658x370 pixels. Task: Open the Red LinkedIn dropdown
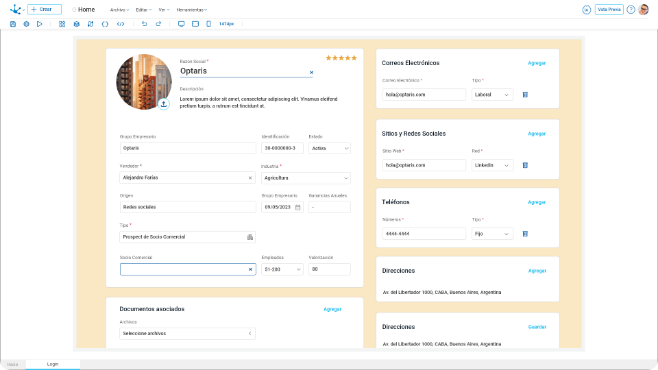click(492, 165)
